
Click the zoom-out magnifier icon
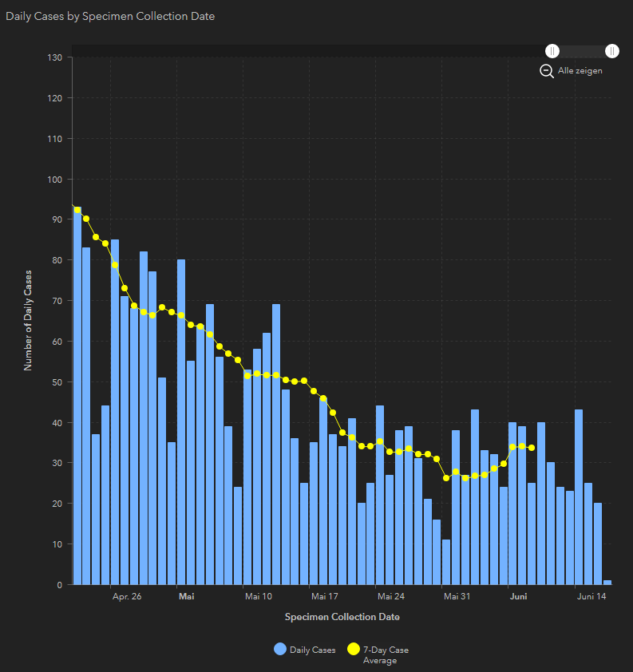point(547,71)
